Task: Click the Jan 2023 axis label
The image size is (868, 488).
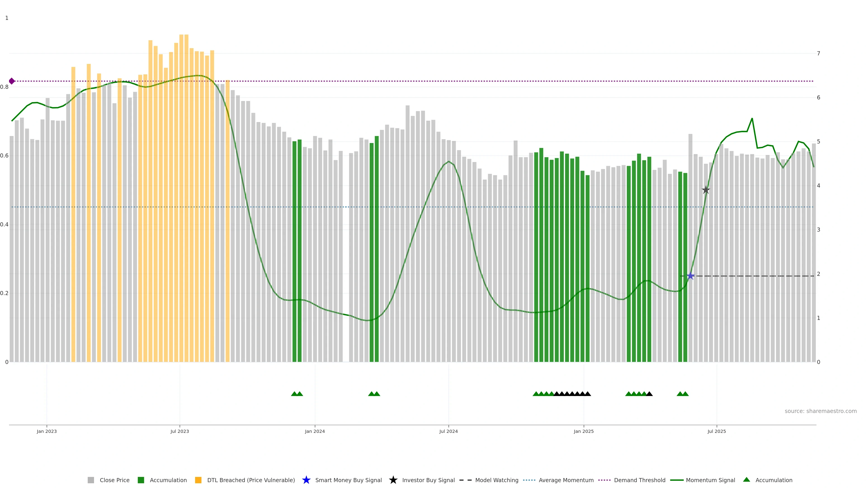Action: tap(47, 431)
